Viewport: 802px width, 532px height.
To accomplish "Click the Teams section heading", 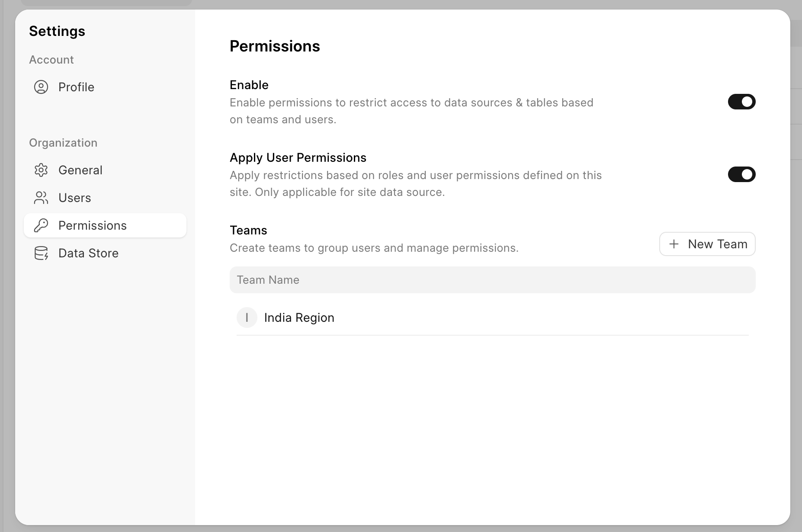I will [x=248, y=230].
